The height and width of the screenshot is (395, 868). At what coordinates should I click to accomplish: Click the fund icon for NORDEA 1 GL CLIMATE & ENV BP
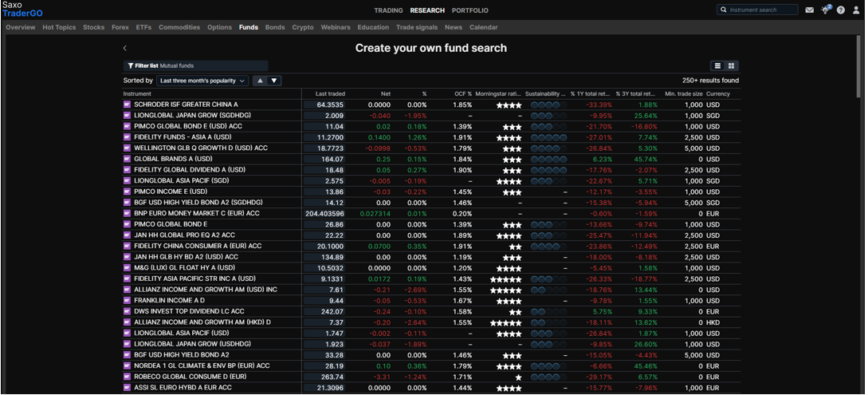(x=126, y=365)
